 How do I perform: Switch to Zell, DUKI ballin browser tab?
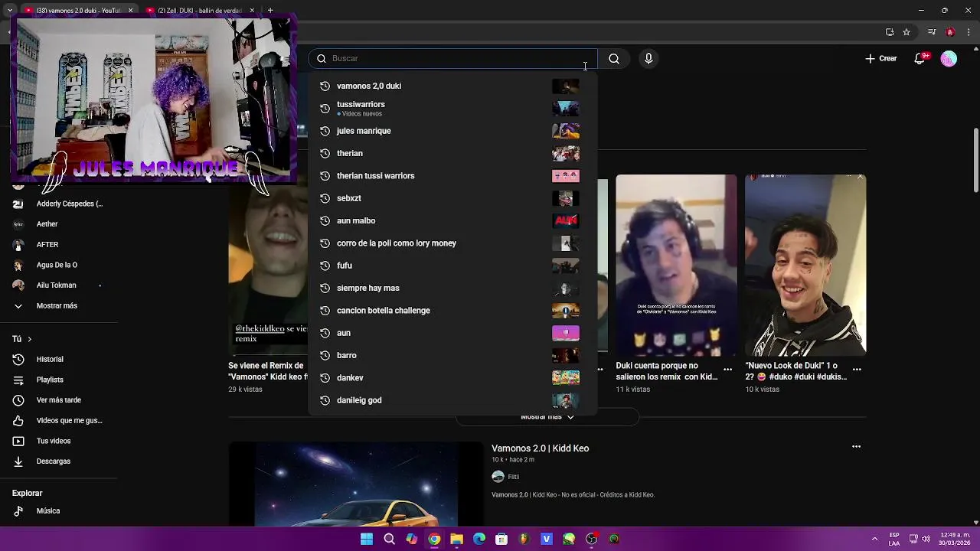click(200, 11)
